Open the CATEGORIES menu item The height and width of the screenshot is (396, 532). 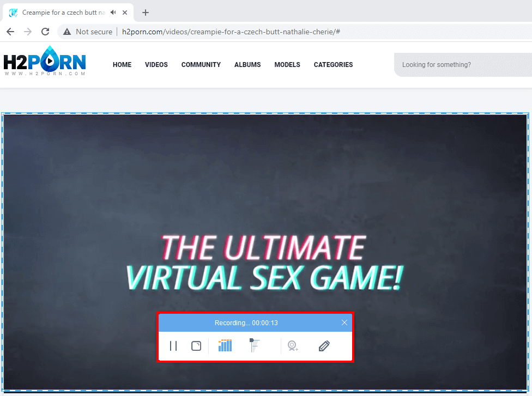333,64
